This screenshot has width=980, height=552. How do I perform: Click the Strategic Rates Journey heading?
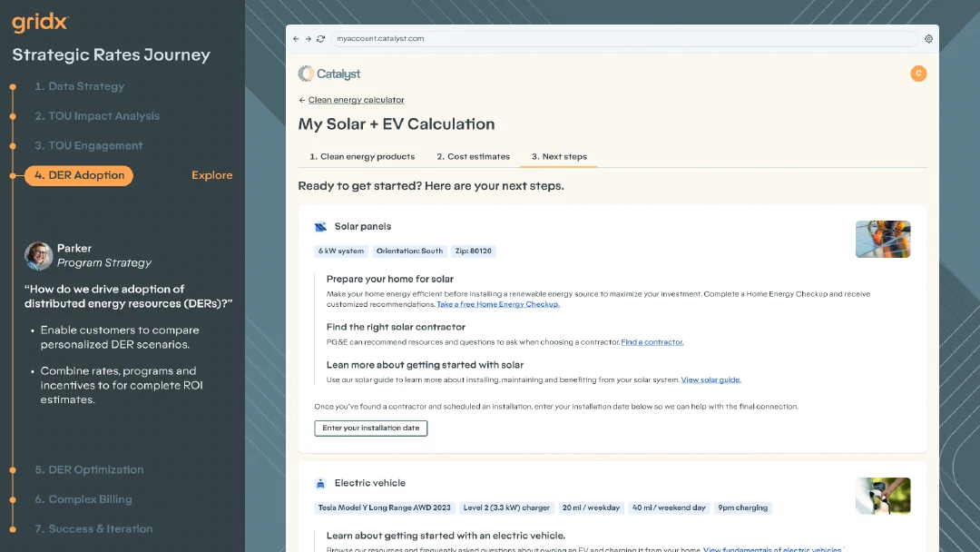112,55
